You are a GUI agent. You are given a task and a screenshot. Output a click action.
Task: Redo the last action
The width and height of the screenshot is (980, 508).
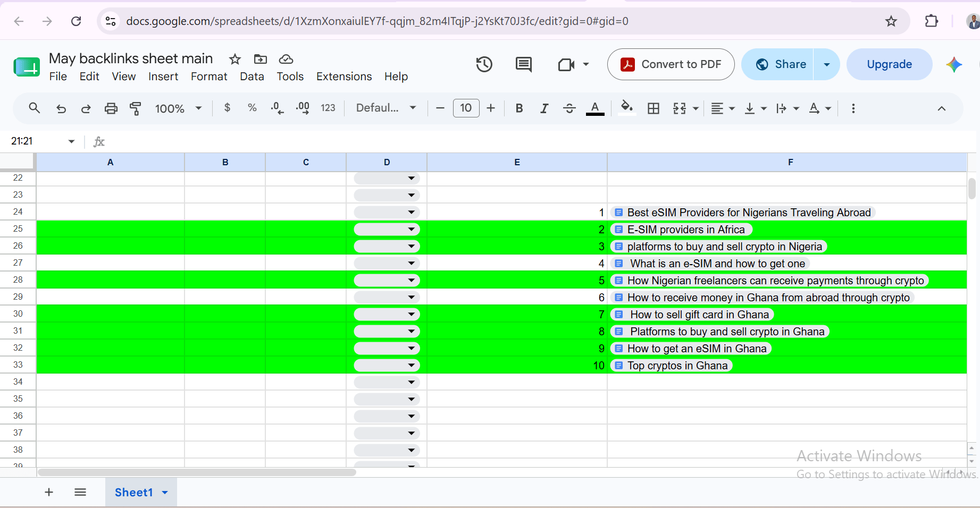click(86, 108)
